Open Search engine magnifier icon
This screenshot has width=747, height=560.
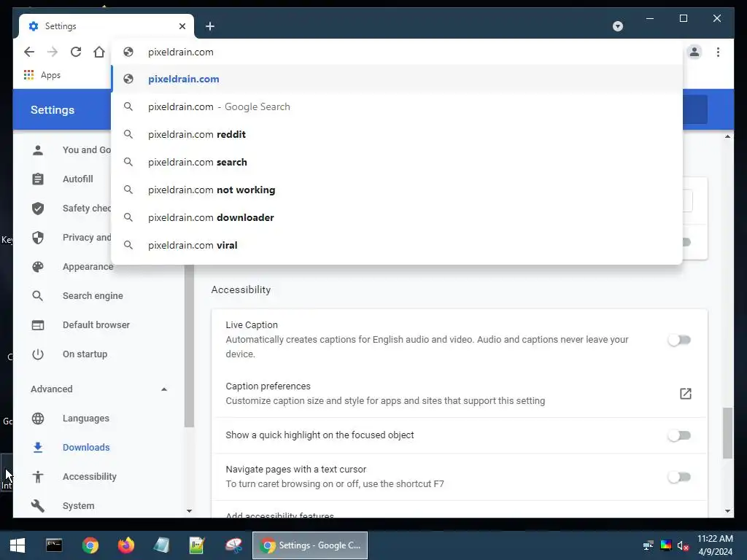38,296
